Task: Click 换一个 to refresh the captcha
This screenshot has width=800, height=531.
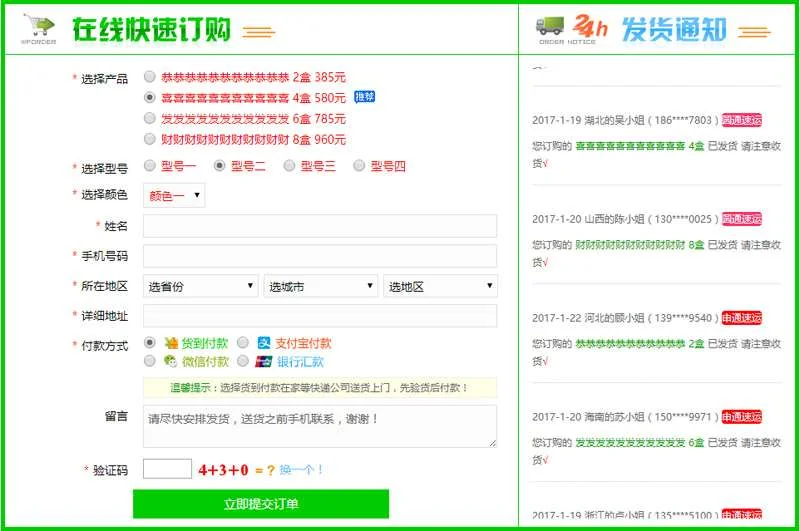Action: click(301, 470)
